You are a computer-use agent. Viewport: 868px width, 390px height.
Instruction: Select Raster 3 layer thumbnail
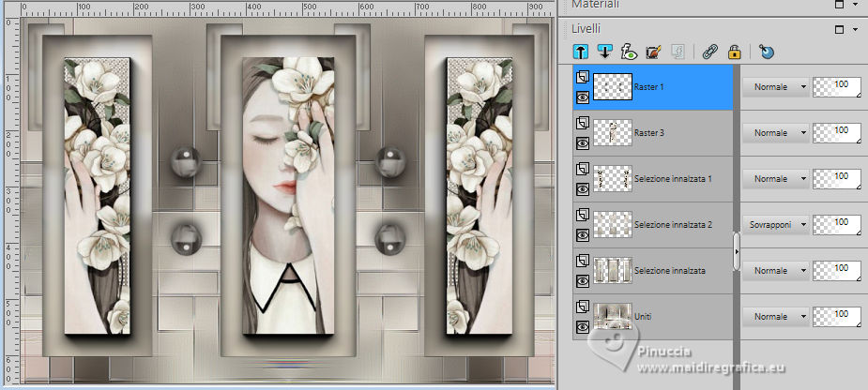tap(612, 133)
